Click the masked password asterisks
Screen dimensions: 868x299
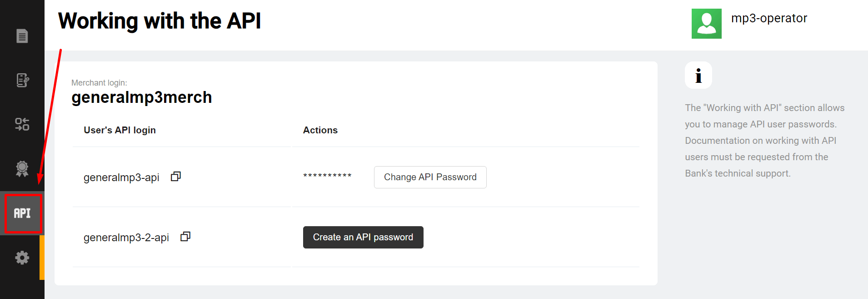[327, 176]
